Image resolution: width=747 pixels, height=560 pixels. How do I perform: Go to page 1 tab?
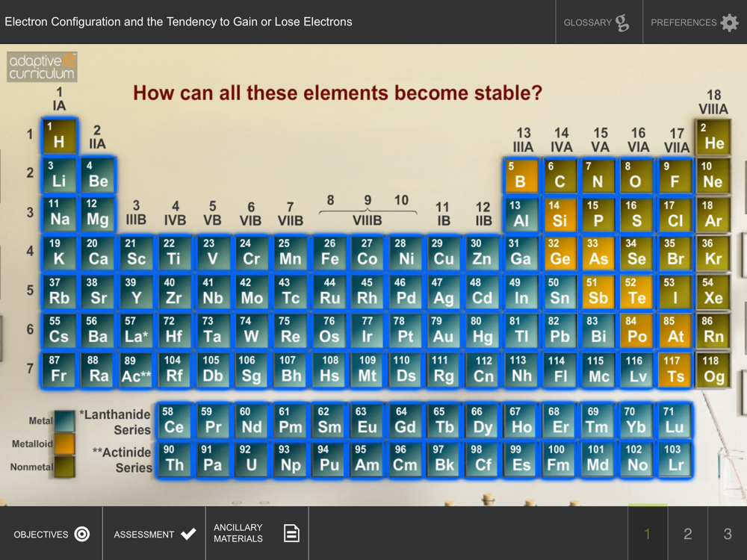(x=648, y=534)
